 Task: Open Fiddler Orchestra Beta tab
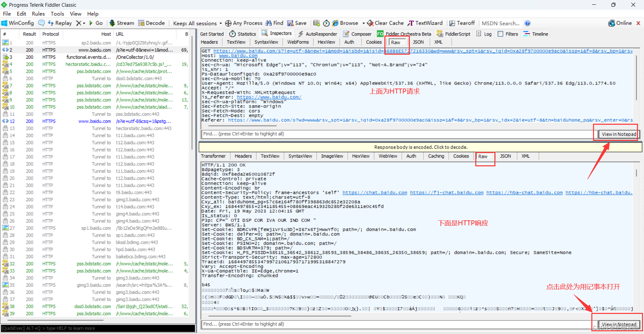[x=404, y=34]
